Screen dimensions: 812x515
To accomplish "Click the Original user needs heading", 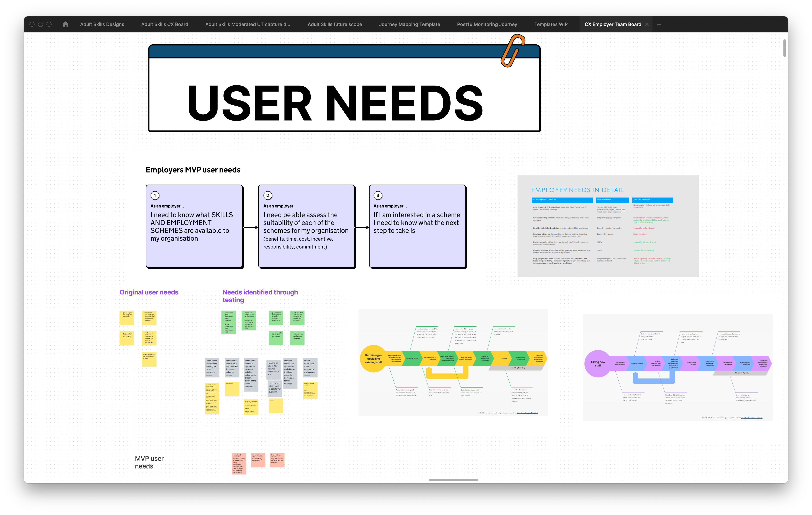I will point(149,292).
